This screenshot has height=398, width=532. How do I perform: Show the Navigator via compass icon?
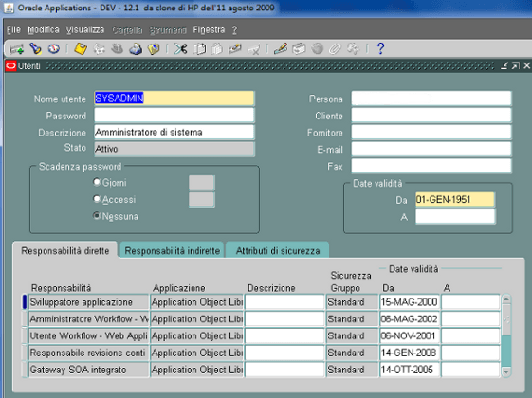point(54,49)
